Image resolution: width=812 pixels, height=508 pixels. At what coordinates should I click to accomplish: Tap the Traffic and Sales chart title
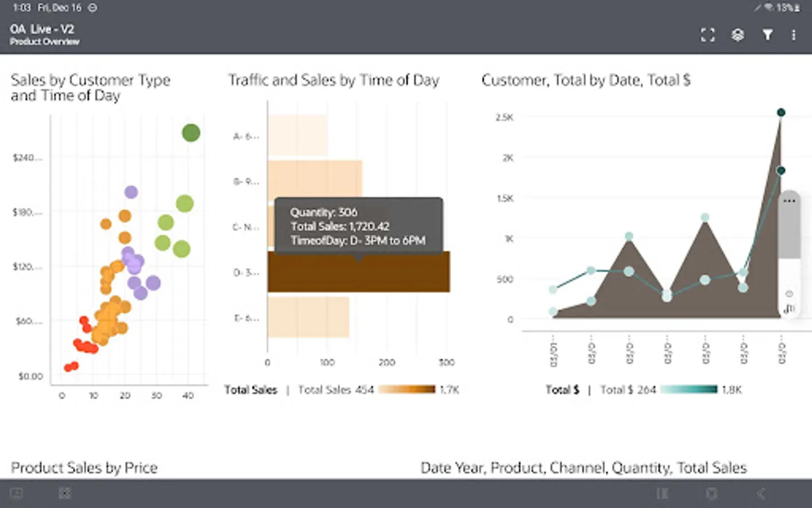point(333,80)
